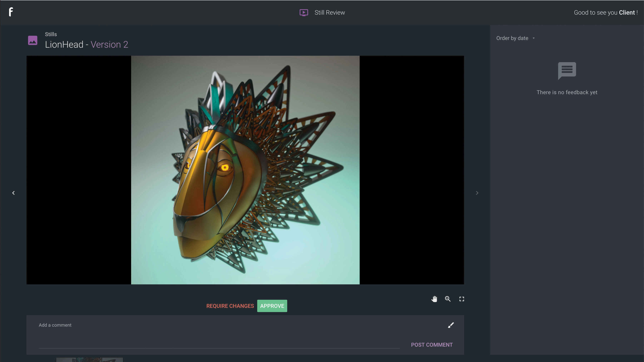Open the drawing brush annotation tool
The width and height of the screenshot is (644, 362).
point(451,325)
